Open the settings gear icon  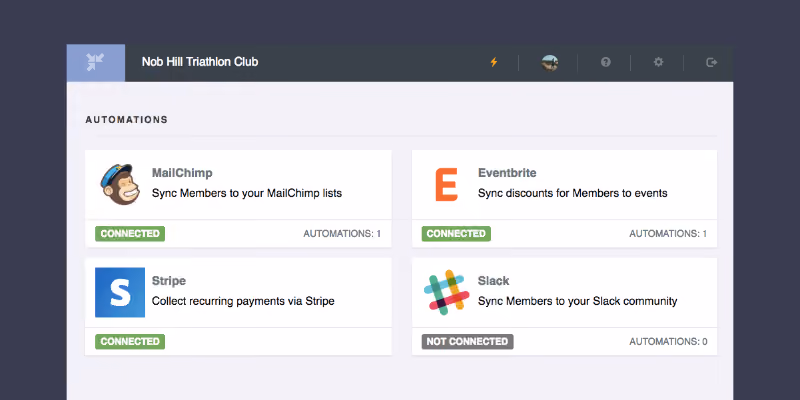coord(659,62)
